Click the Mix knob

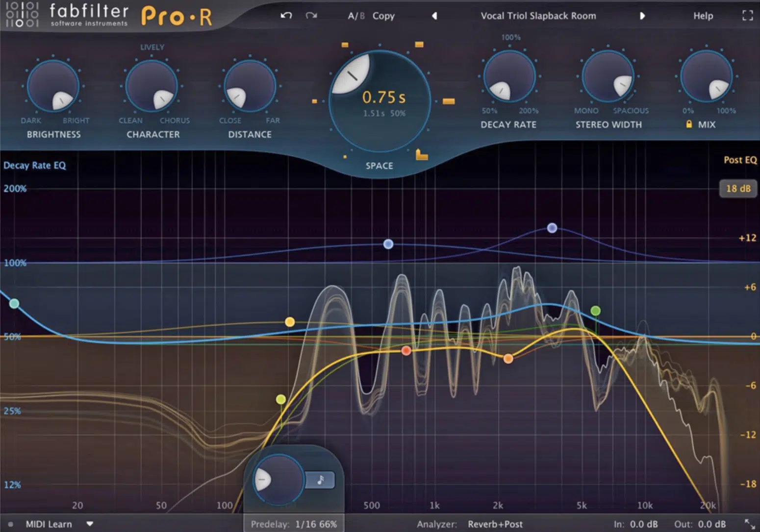tap(706, 76)
